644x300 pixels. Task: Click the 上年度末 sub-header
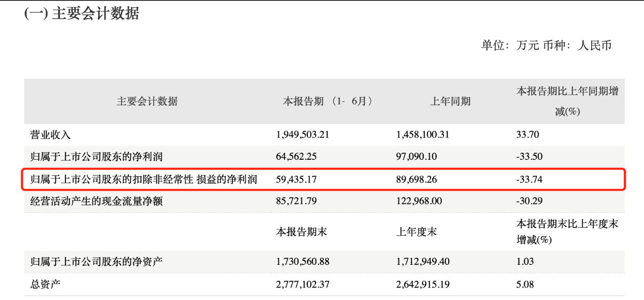(x=417, y=232)
